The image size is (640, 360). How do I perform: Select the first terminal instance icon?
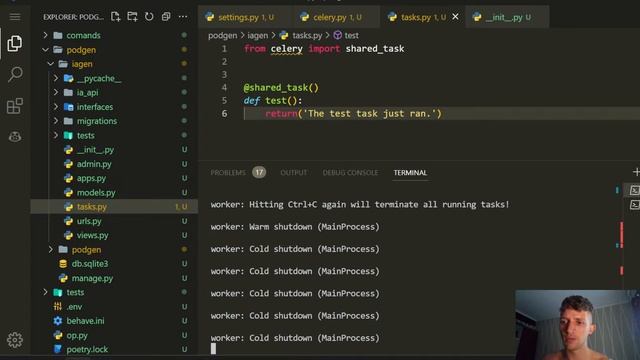coord(634,190)
